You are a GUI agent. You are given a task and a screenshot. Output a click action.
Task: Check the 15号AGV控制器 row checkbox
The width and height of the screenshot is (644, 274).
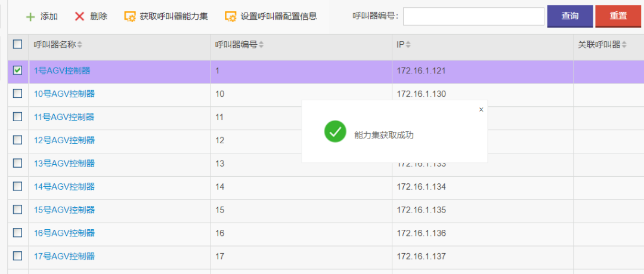click(x=18, y=210)
